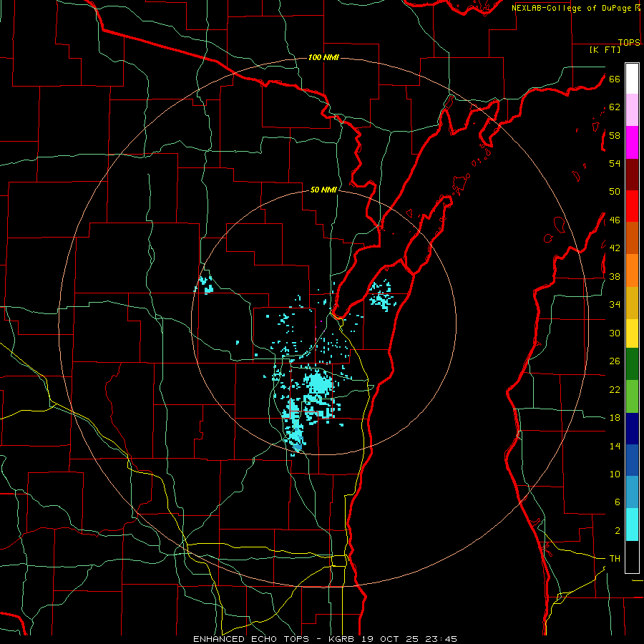Click the KGRB radar site identifier
Image resolution: width=644 pixels, height=644 pixels.
coord(341,639)
